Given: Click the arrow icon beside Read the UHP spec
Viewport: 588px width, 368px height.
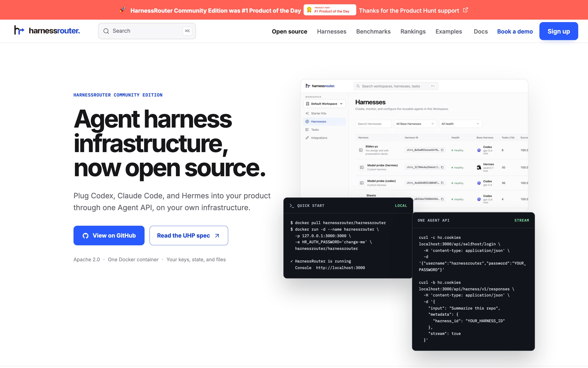Looking at the screenshot, I should (x=217, y=236).
